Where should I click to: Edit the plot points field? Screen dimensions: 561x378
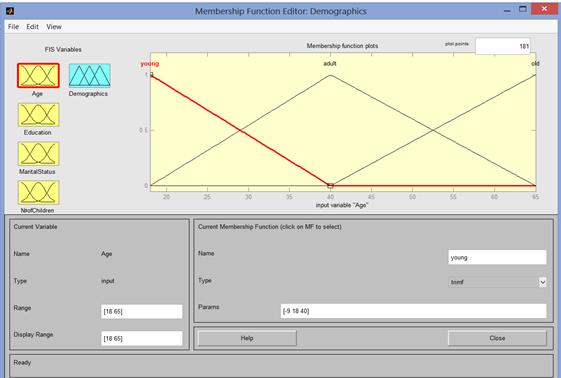[x=503, y=46]
